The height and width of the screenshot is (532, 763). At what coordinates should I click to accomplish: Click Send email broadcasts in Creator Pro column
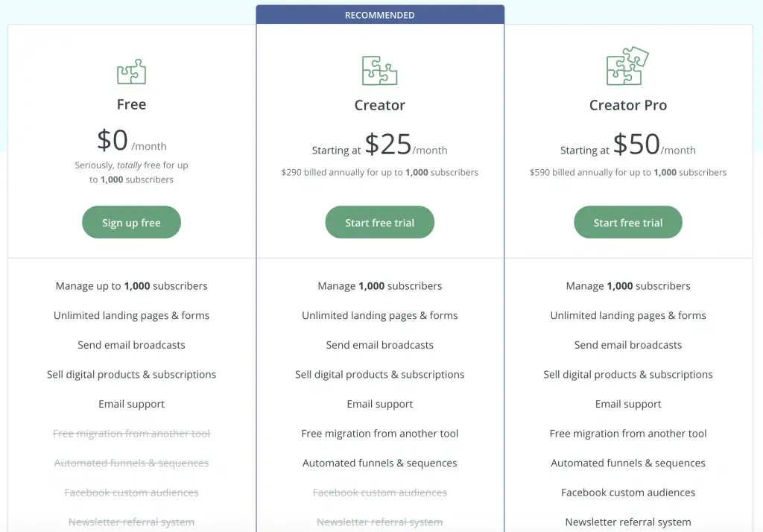(x=628, y=344)
